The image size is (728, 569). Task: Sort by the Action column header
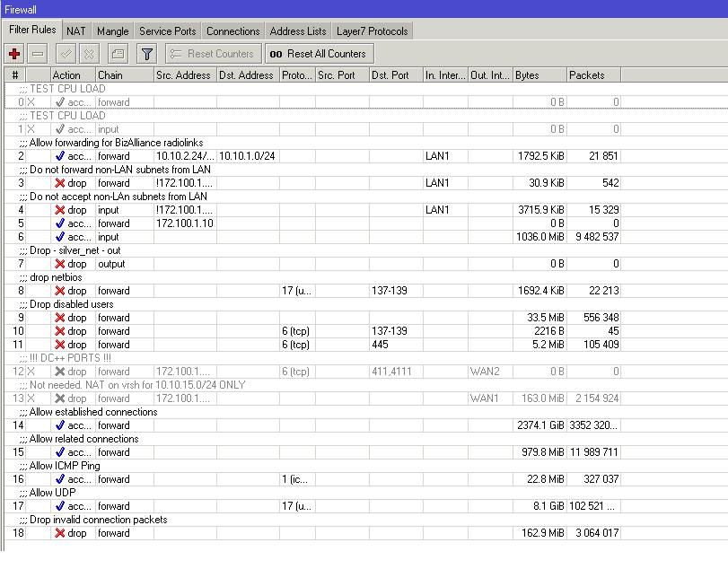(x=74, y=75)
